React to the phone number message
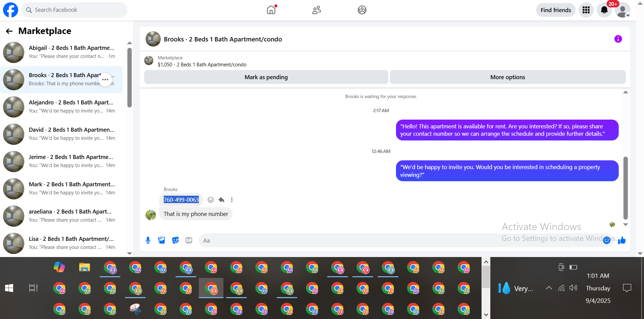Screen dimensions: 644x319 [x=211, y=200]
